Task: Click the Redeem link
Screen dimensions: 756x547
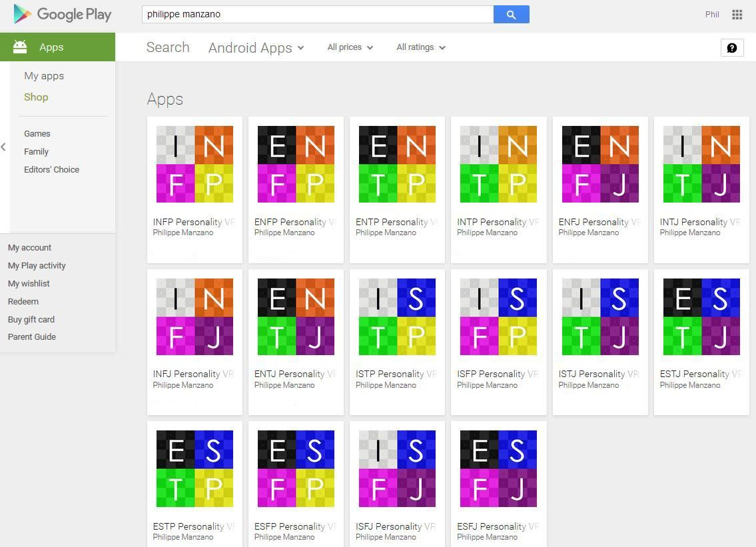Action: (23, 301)
